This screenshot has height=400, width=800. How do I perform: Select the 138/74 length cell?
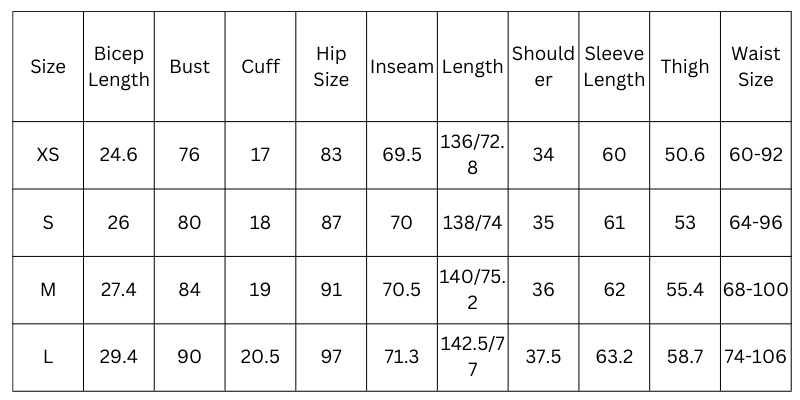pyautogui.click(x=472, y=222)
